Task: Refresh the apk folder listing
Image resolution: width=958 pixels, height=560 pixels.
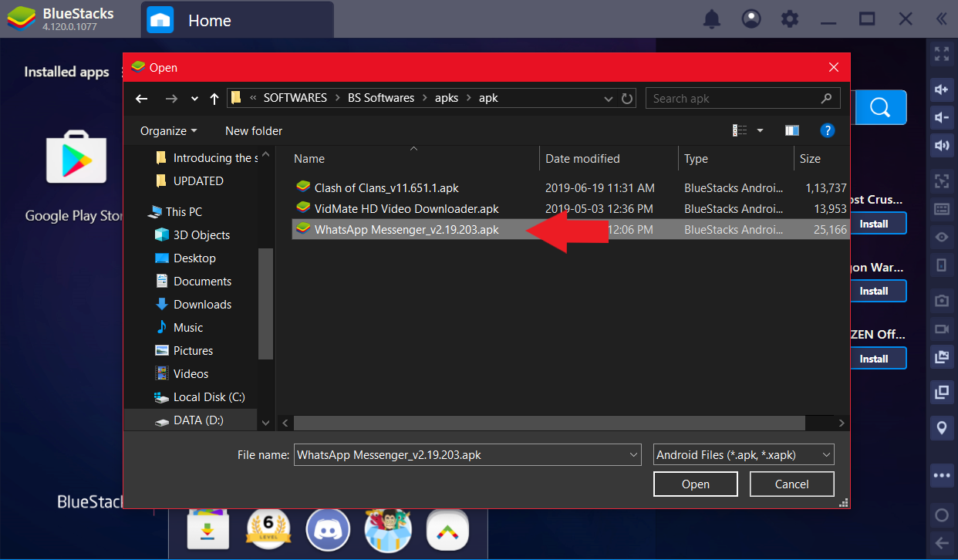Action: point(627,99)
